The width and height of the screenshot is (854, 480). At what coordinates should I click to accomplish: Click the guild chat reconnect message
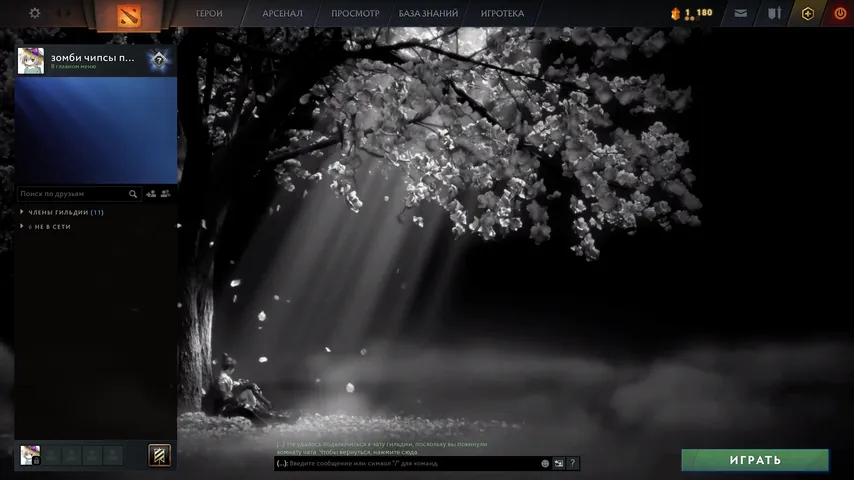coord(382,448)
